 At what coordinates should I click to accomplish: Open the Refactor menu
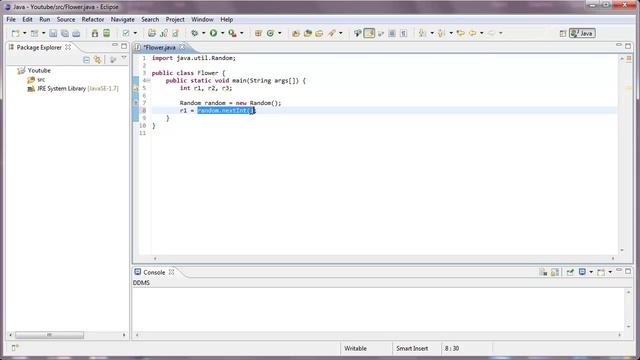coord(93,19)
